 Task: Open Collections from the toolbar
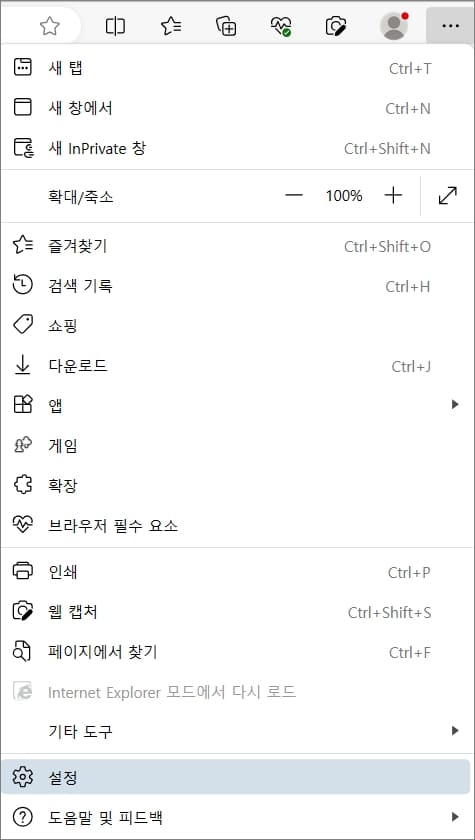click(x=227, y=26)
